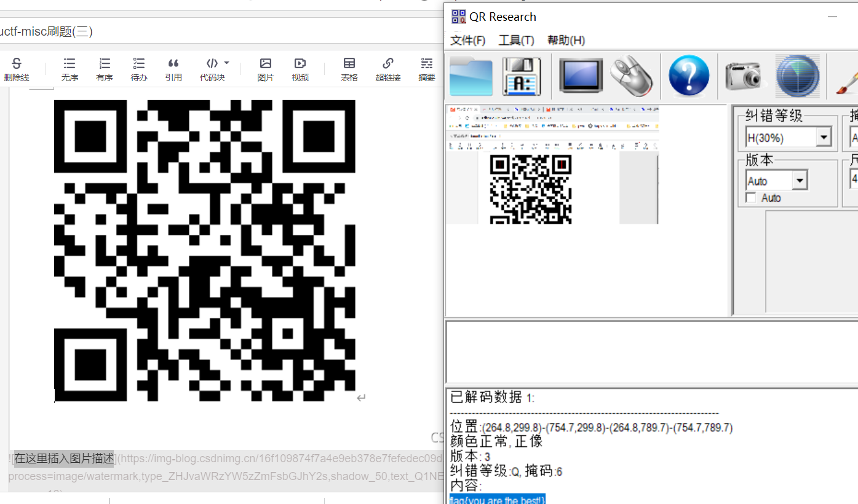Insert to-do list (待办) in editor

139,69
